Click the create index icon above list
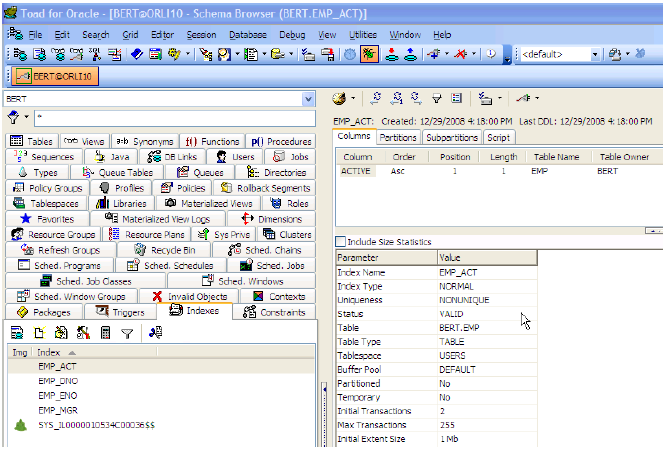Screen dimensions: 665x450 [39, 333]
